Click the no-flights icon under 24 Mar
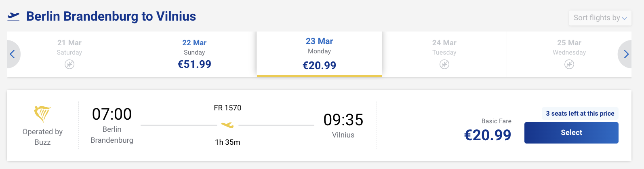This screenshot has width=644, height=169. pos(444,64)
